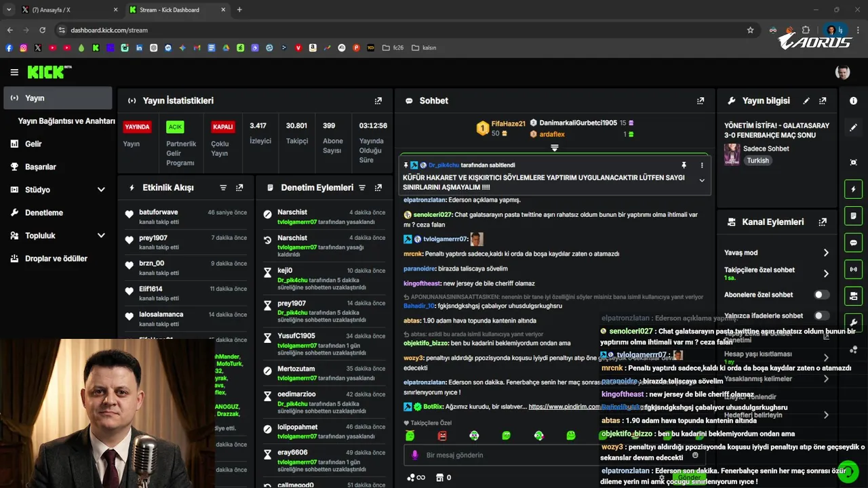Pop out the Etkinlik Akışı panel
Viewport: 868px width, 488px height.
pyautogui.click(x=239, y=188)
